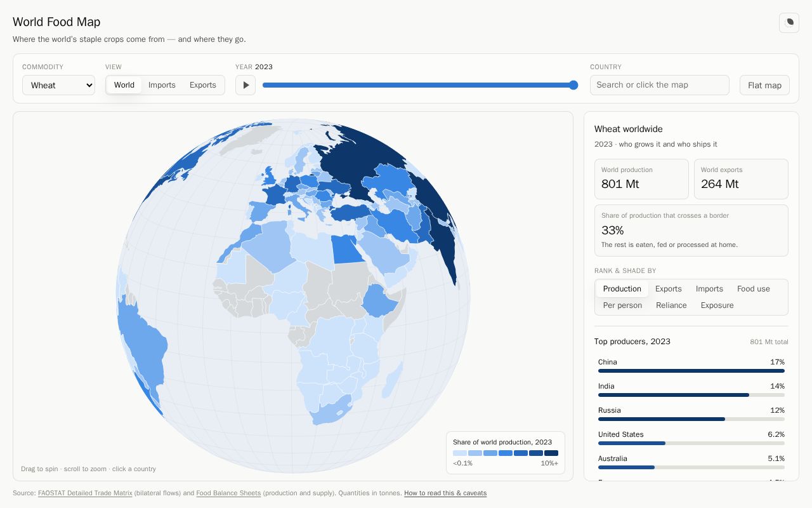Select India in top producers list
Image resolution: width=812 pixels, height=508 pixels.
pyautogui.click(x=691, y=390)
